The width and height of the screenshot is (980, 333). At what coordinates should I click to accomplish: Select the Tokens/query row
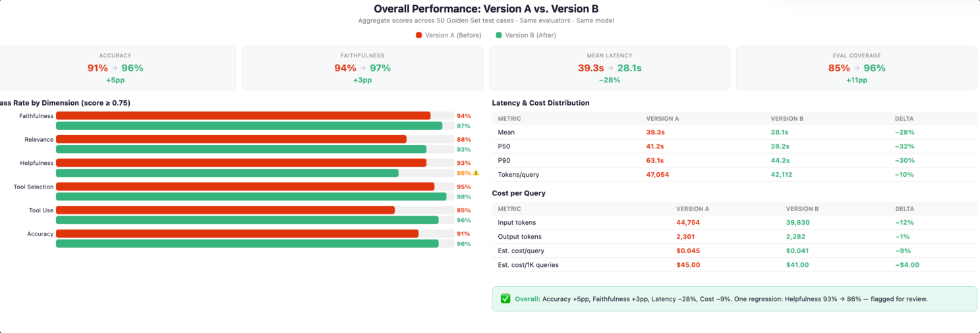pos(735,175)
